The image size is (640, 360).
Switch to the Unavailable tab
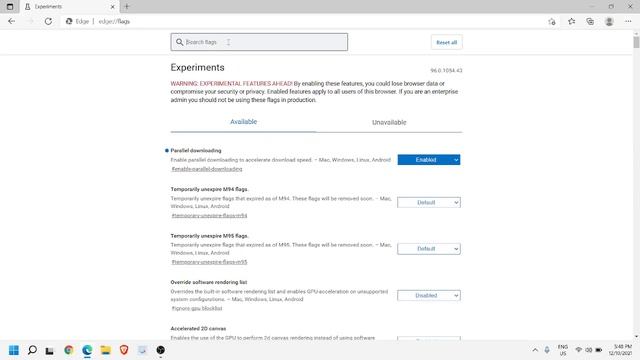click(x=389, y=122)
